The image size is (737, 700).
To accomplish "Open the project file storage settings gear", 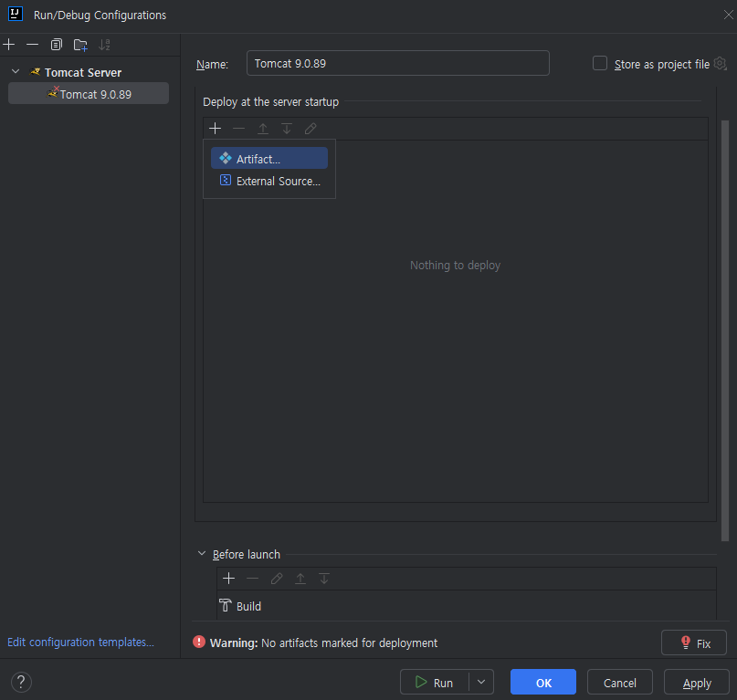I will tap(720, 63).
